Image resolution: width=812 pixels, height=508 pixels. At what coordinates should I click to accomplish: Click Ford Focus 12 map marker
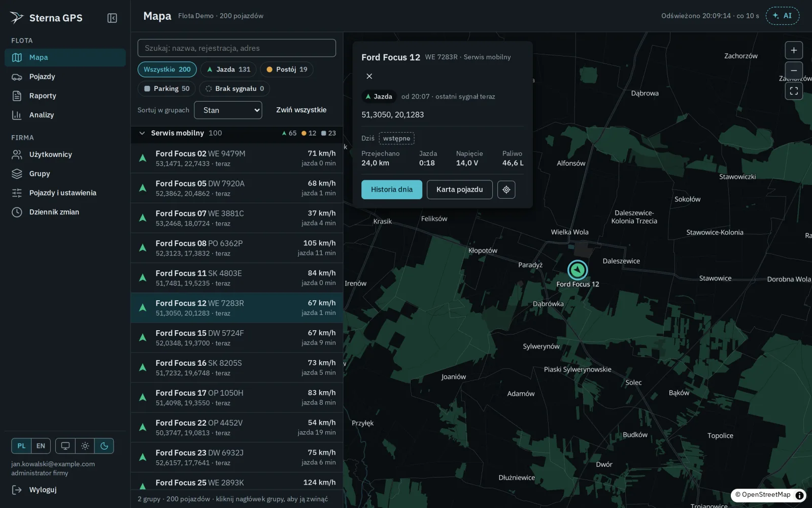[x=578, y=270]
